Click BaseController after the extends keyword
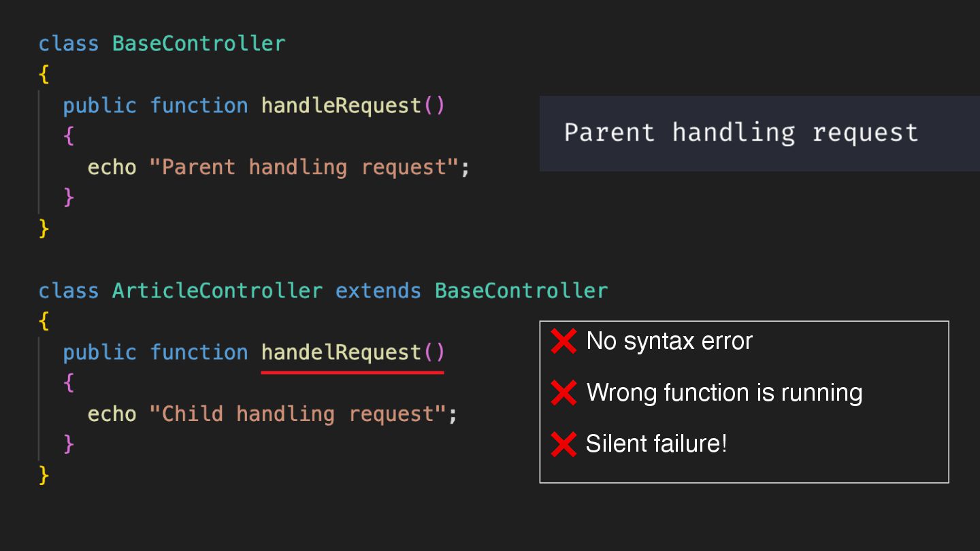Image resolution: width=980 pixels, height=551 pixels. (x=521, y=291)
